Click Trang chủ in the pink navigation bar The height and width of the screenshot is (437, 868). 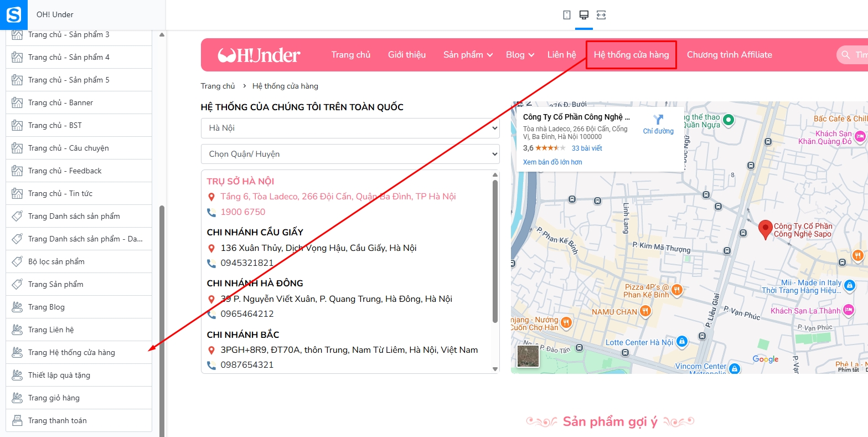(x=351, y=54)
